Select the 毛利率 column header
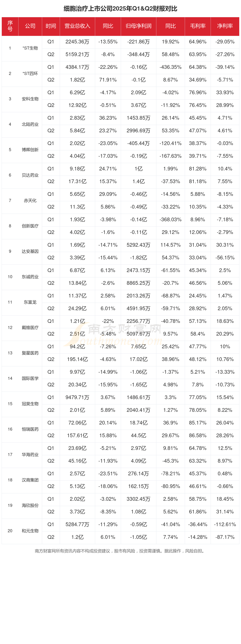 (198, 26)
